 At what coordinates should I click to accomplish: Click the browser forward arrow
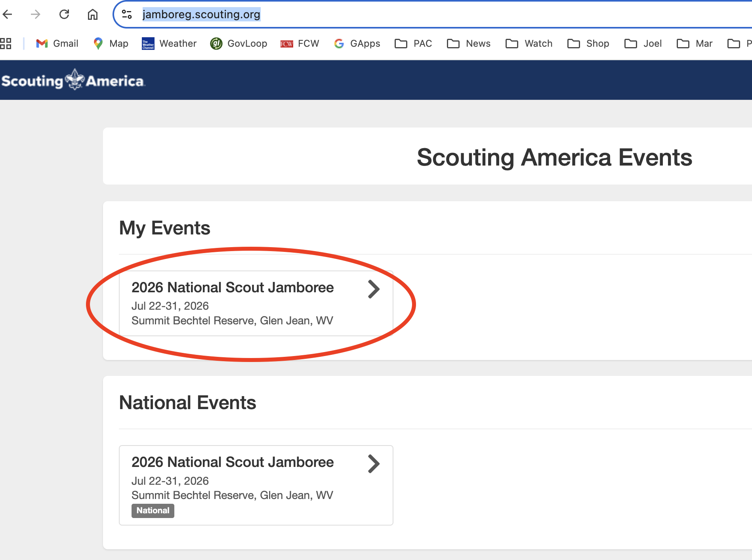tap(36, 15)
